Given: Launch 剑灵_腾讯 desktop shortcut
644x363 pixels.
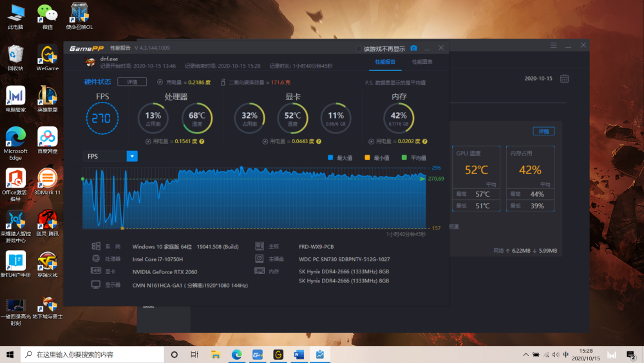Looking at the screenshot, I should (47, 223).
